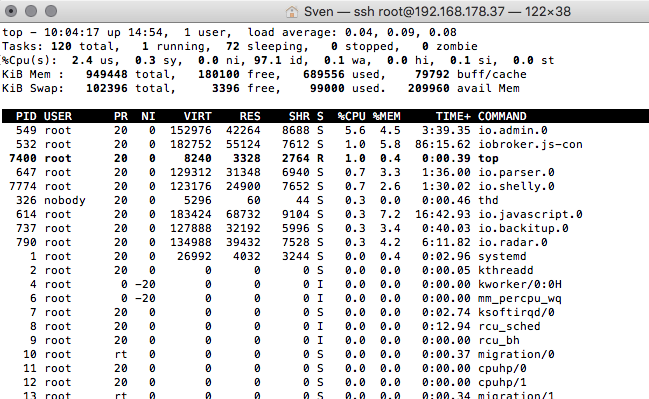The height and width of the screenshot is (399, 649).
Task: Click the io.admin.0 command name
Action: pyautogui.click(x=513, y=130)
